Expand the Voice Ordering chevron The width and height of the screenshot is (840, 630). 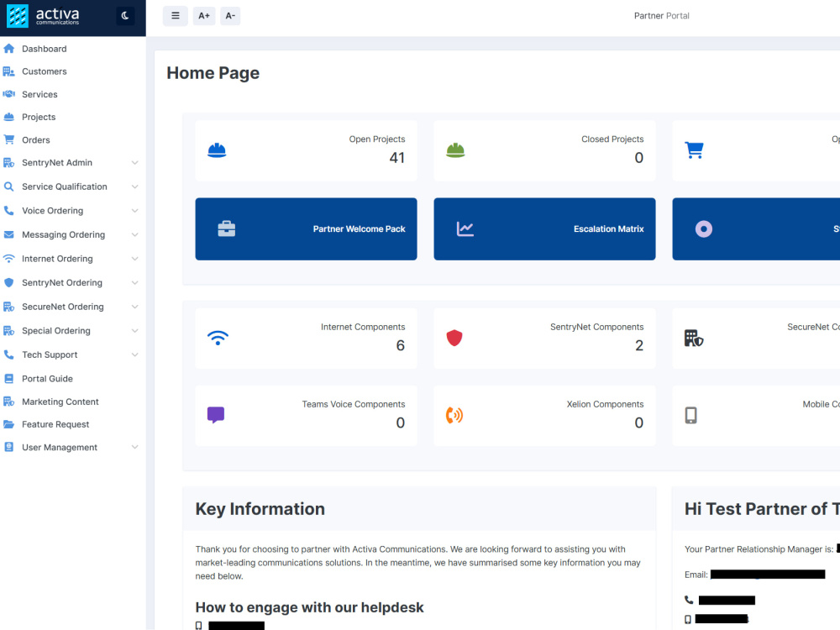[x=135, y=211]
